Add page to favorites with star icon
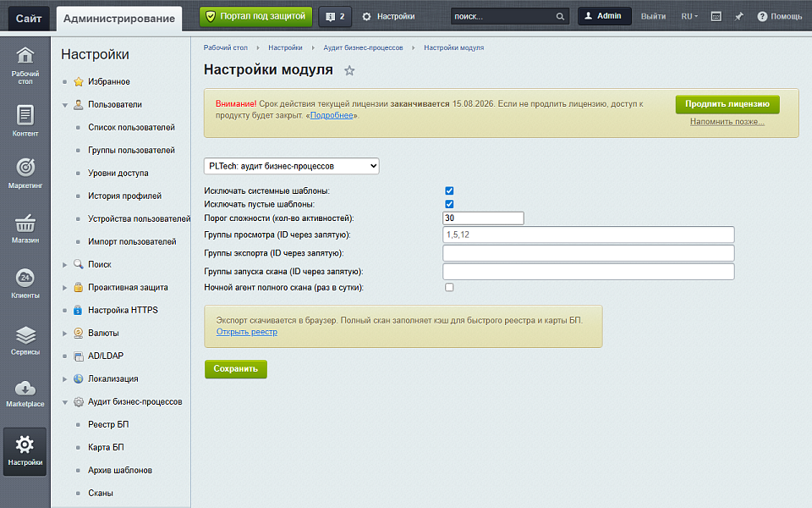The image size is (812, 508). pos(349,70)
